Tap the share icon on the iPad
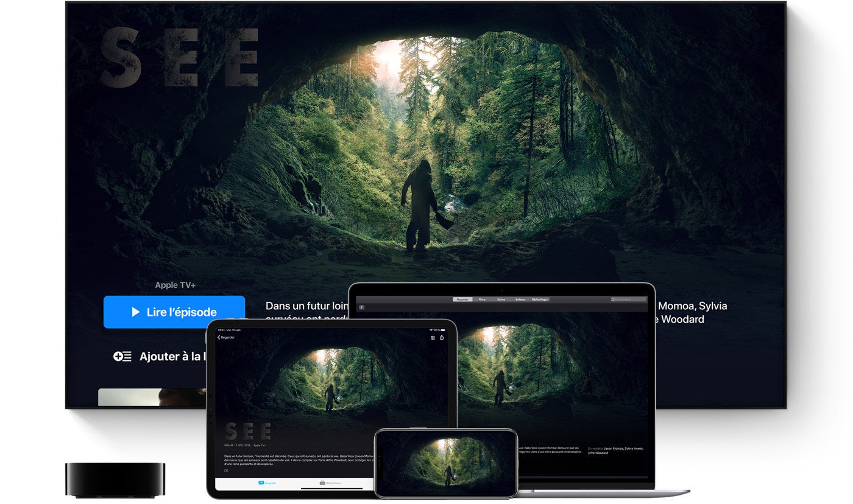 442,337
